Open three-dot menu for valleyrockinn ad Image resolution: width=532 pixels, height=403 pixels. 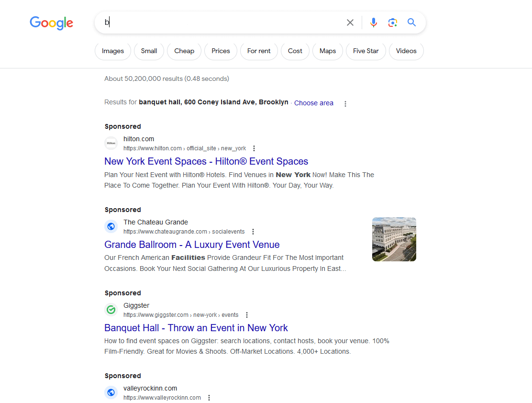(209, 398)
